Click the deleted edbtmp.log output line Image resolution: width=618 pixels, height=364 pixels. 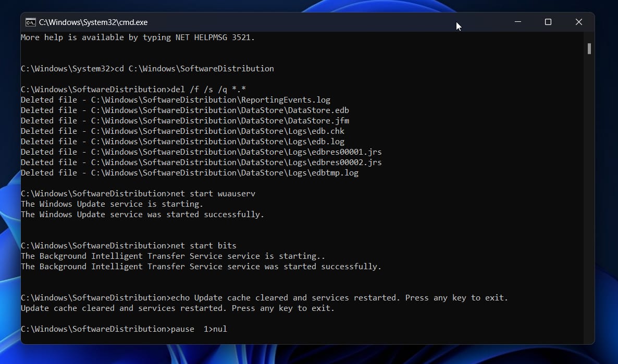pos(190,173)
